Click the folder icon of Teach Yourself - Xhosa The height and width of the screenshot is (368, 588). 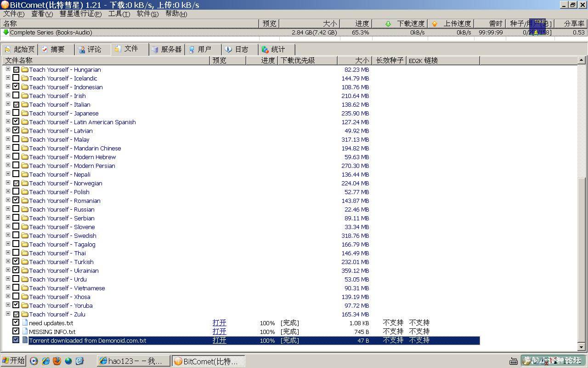25,297
